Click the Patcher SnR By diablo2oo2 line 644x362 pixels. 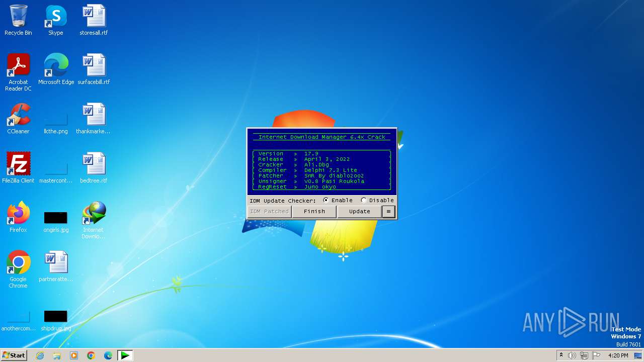click(322, 175)
